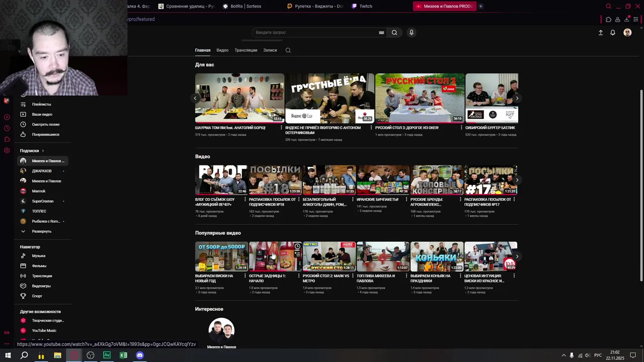Screen dimensions: 644x362
Task: Open new browser tab plus
Action: click(480, 7)
